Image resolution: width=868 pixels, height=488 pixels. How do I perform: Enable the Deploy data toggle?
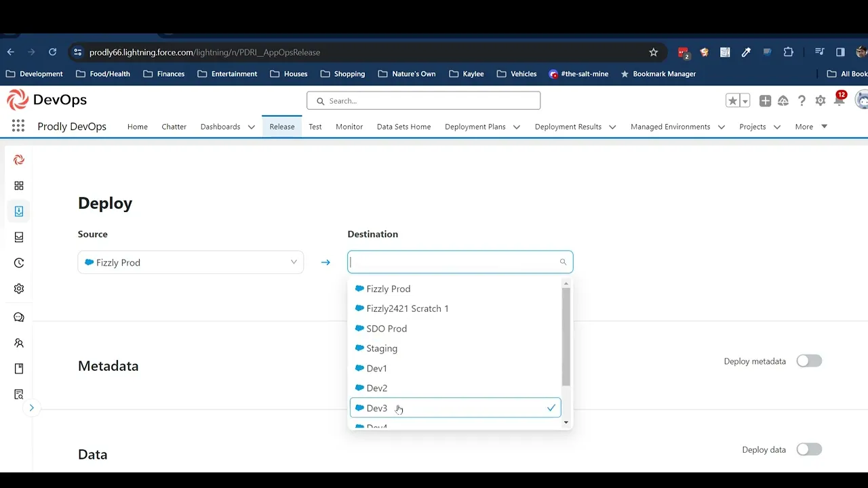point(809,449)
